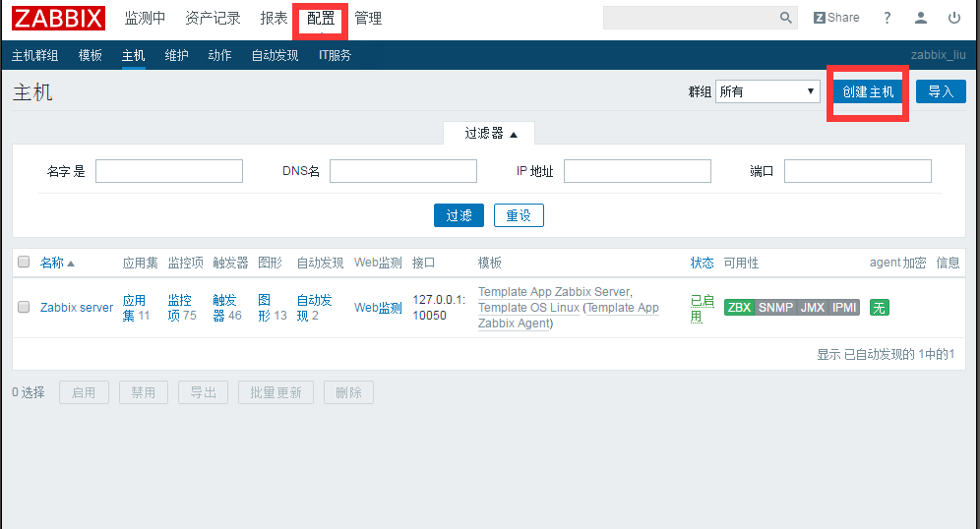Screen dimensions: 980x529
Task: Click the 批量更新 button
Action: [x=276, y=392]
